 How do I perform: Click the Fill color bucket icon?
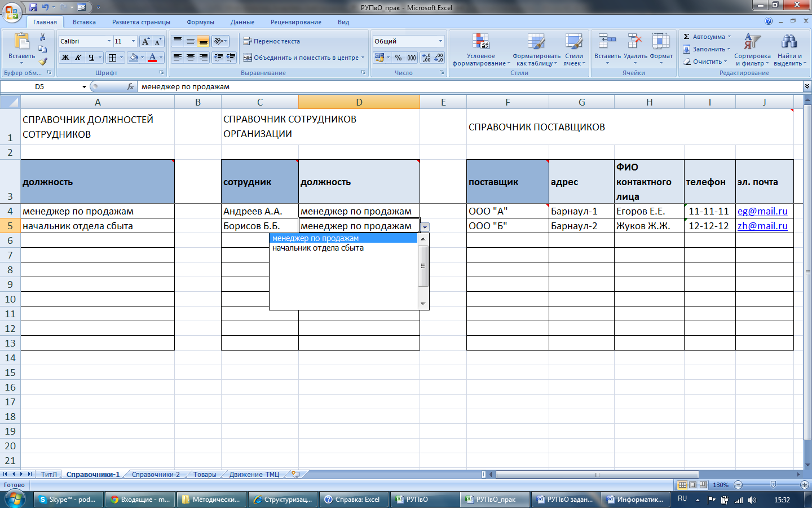pyautogui.click(x=134, y=58)
